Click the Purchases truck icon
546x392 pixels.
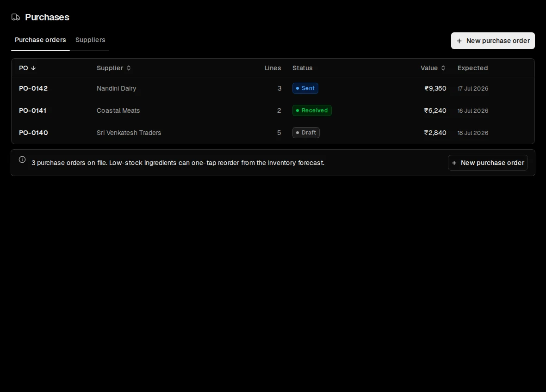click(16, 17)
